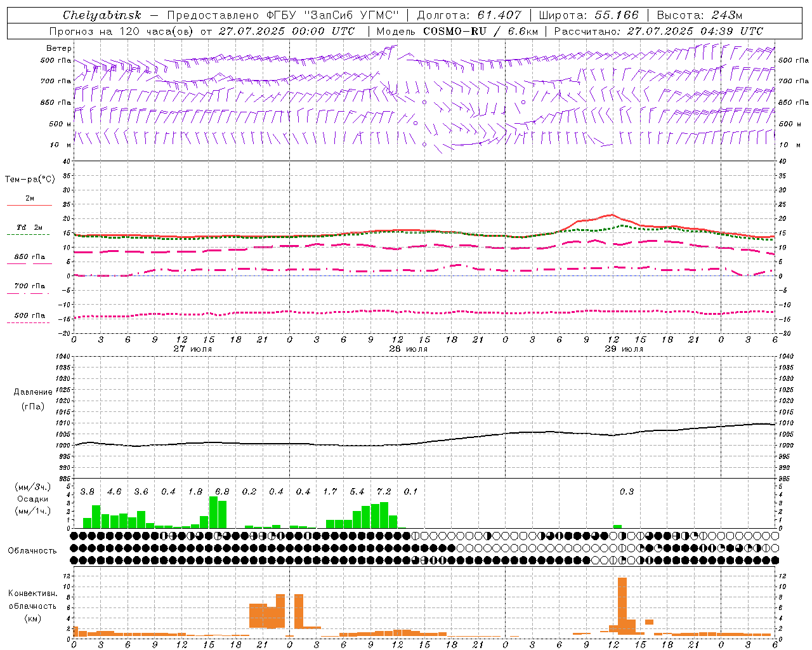Click the 5.4 three-hour precipitation total
This screenshot has width=812, height=650.
pos(357,492)
